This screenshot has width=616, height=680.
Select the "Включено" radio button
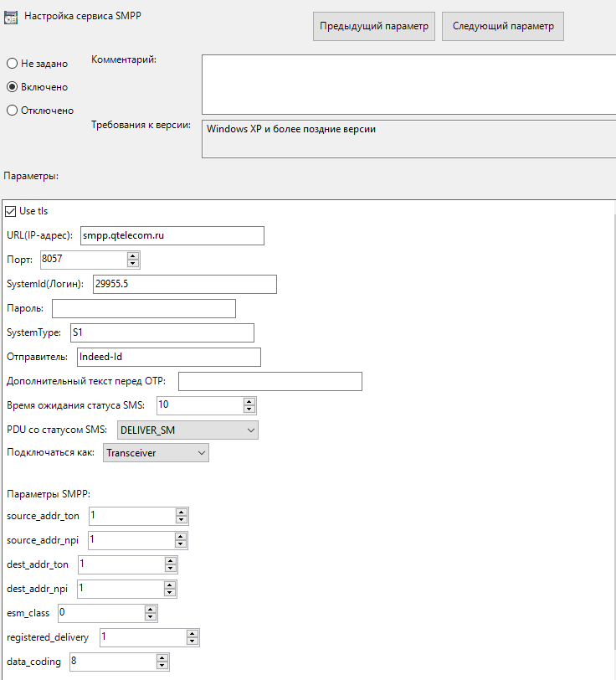[x=13, y=87]
